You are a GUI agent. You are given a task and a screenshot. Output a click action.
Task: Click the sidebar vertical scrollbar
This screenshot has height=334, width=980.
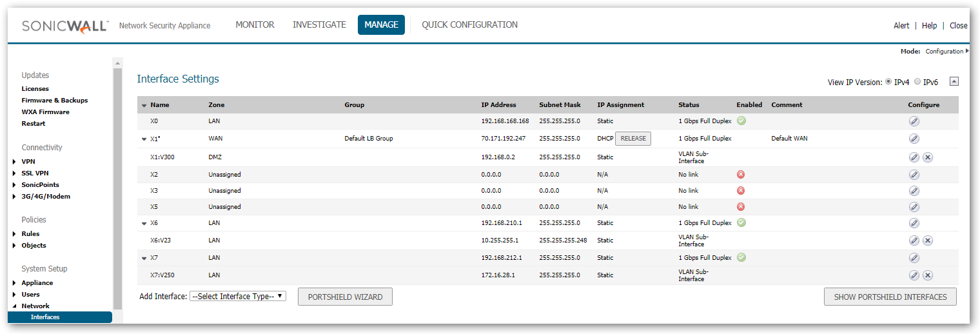pos(117,187)
